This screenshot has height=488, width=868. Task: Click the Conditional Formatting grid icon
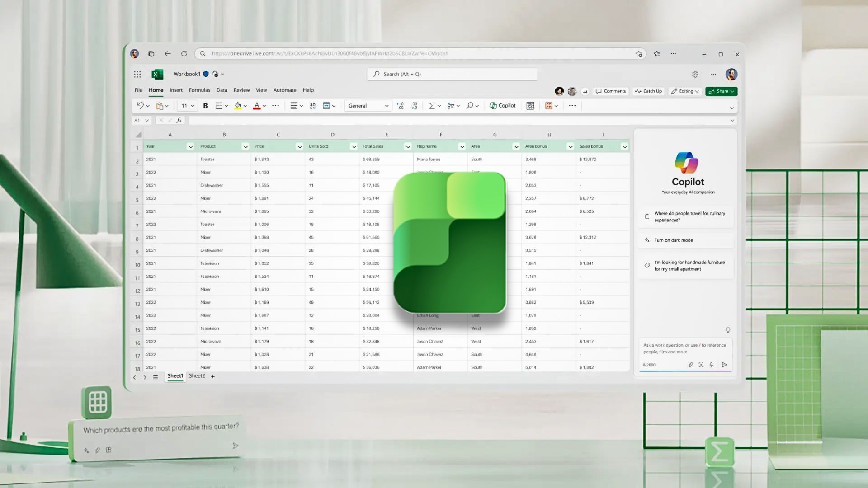pyautogui.click(x=549, y=106)
